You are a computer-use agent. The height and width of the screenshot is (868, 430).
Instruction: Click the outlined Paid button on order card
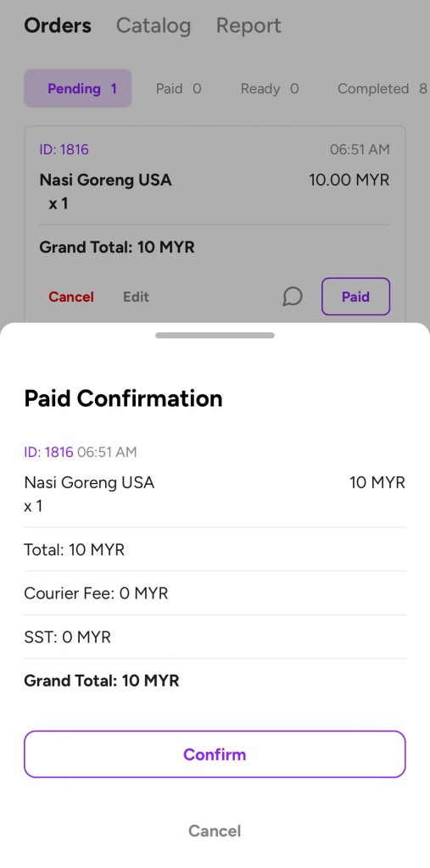355,297
